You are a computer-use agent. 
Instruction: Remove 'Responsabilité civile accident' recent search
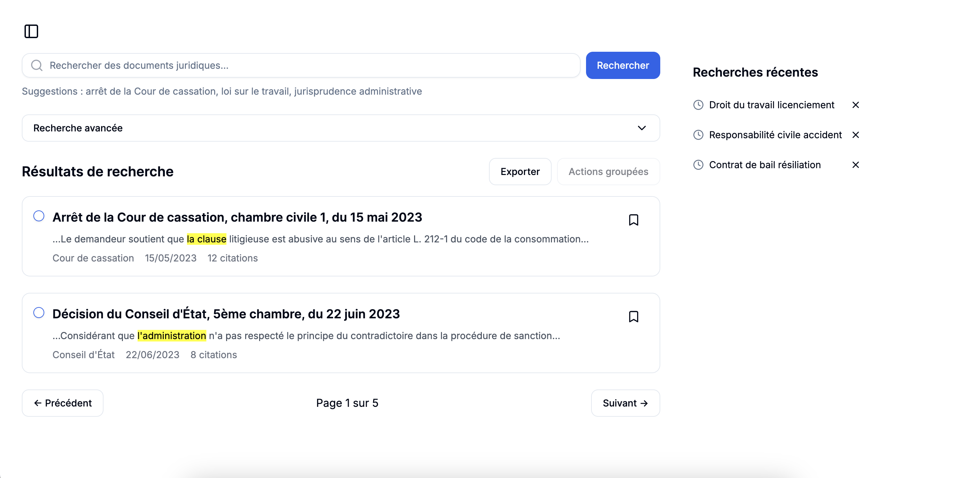click(x=856, y=135)
